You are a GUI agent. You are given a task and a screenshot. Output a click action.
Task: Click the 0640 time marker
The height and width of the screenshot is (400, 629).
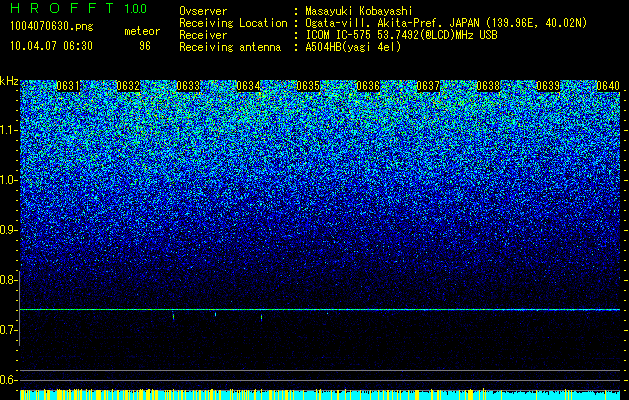click(x=608, y=86)
